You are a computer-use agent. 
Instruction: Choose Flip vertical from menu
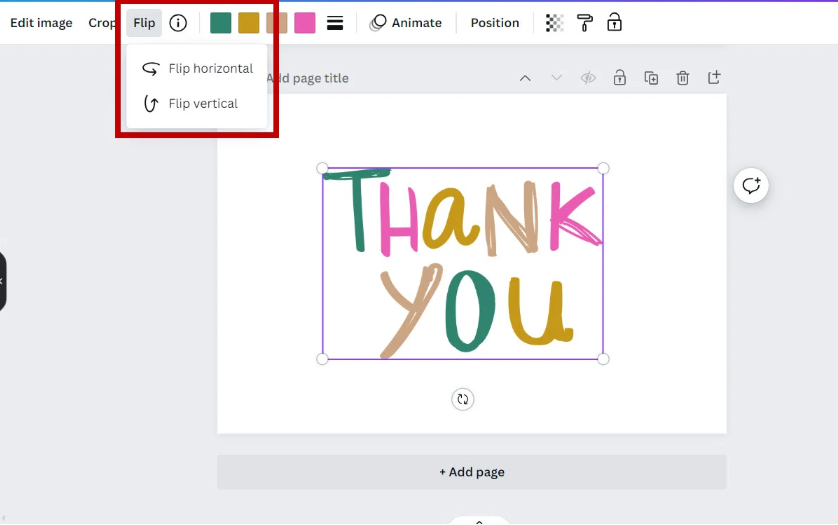(191, 104)
